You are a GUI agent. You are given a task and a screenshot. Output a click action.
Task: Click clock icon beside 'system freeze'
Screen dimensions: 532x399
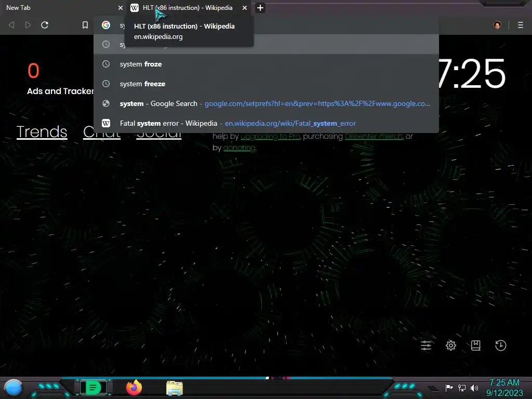tap(106, 84)
